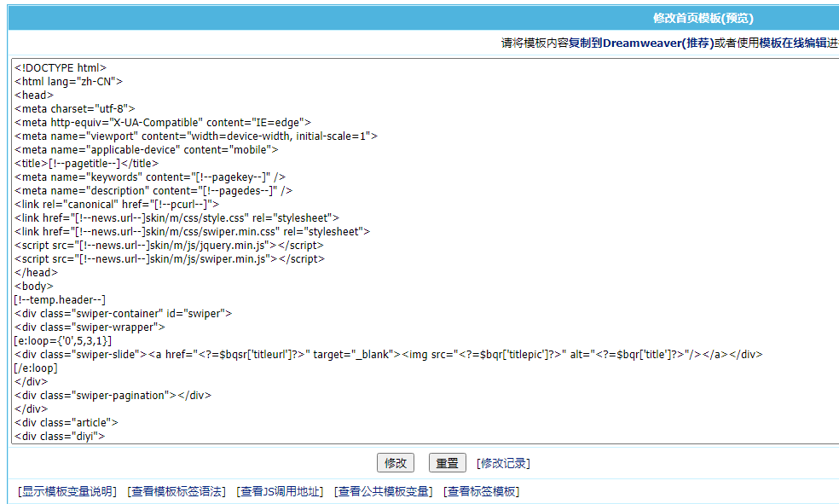Click the title pagetitle line in editor
Viewport: 839px width, 504px height.
(86, 164)
